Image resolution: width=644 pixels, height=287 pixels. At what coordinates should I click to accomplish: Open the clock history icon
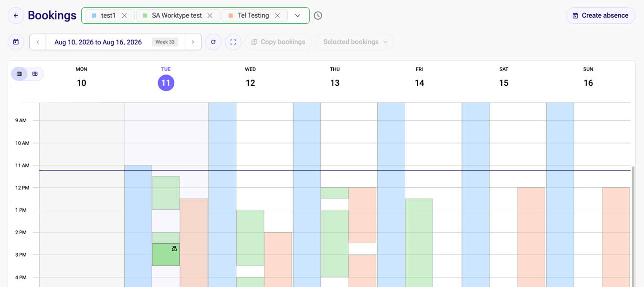318,16
